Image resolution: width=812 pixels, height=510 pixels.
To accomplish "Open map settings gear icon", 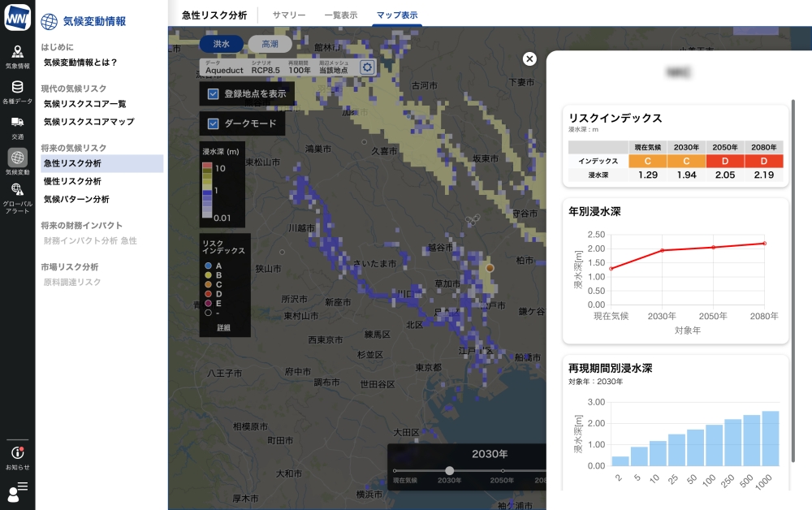I will [367, 67].
